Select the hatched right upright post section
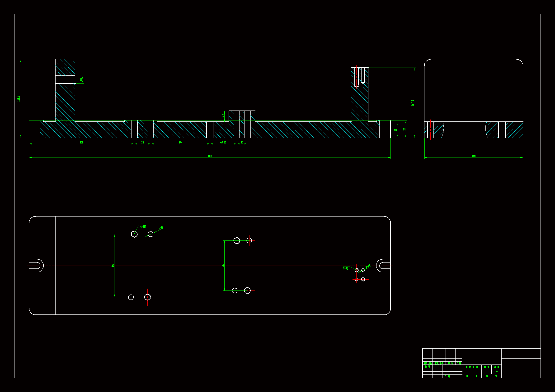 point(359,104)
